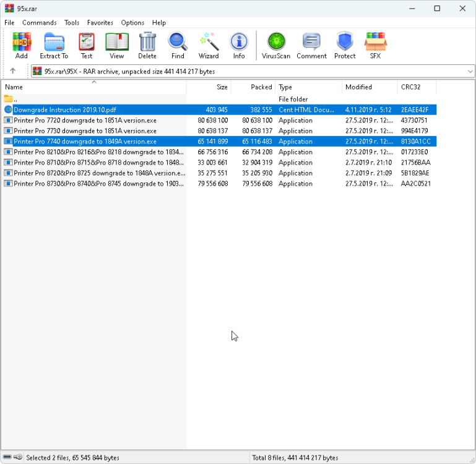Open the Help menu
476x464 pixels.
[159, 23]
